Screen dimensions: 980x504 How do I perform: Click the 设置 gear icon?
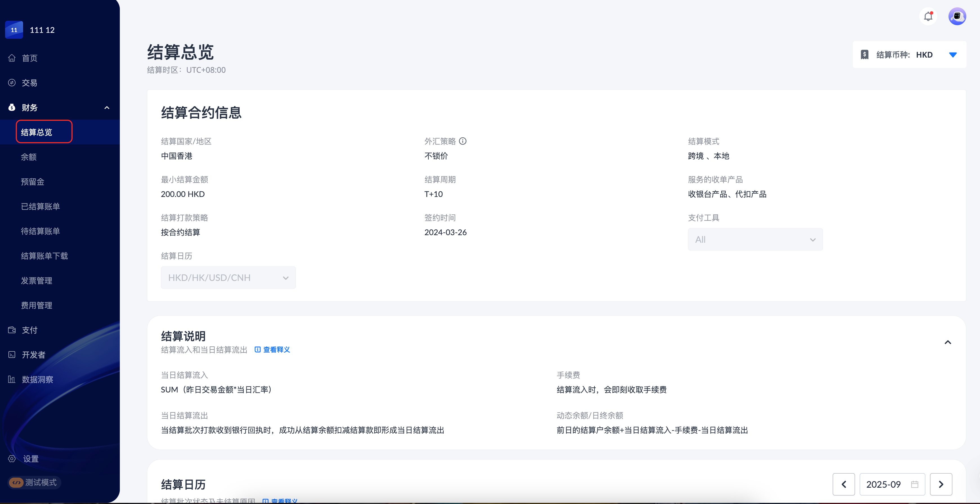point(12,459)
